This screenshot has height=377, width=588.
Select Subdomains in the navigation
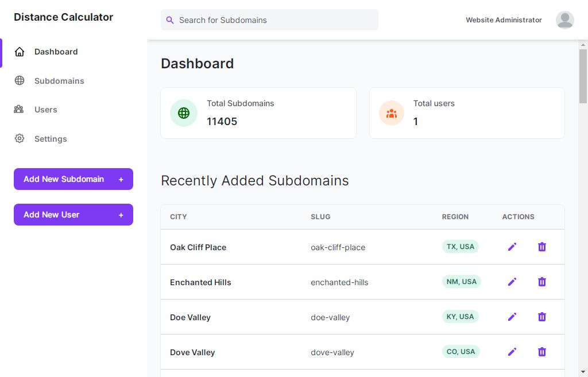click(x=59, y=80)
